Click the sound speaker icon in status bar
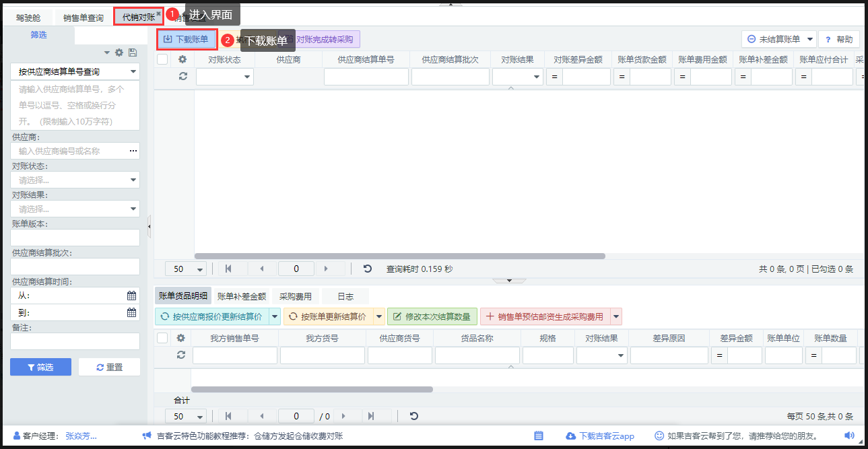Viewport: 868px width, 449px height. (848, 436)
